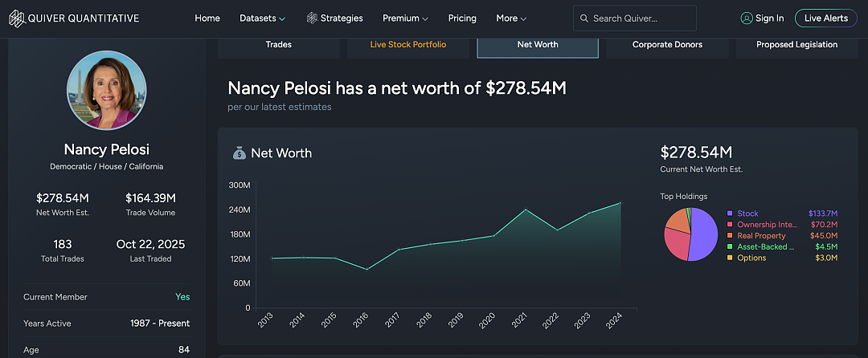Open the Home page
This screenshot has width=868, height=358.
coord(207,18)
